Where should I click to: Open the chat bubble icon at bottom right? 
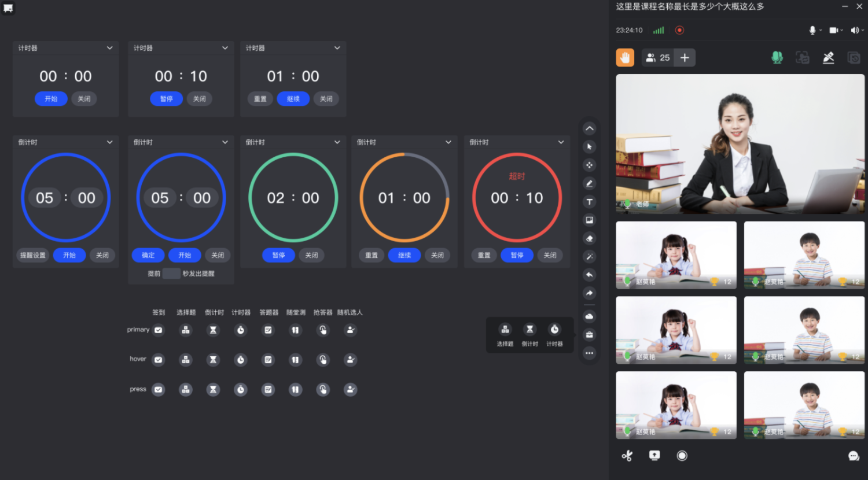(854, 456)
